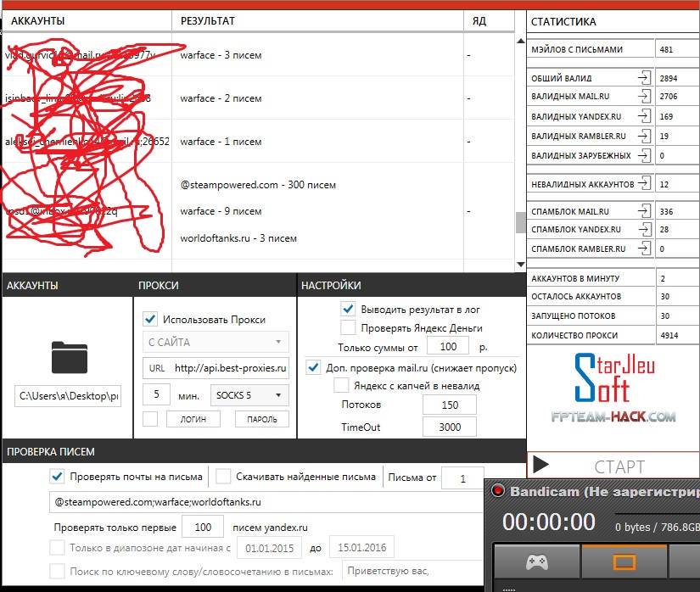Screen dimensions: 700x592
Task: Export ВАЛИДНЫХ RAMBLER.RU arrow icon
Action: point(644,136)
